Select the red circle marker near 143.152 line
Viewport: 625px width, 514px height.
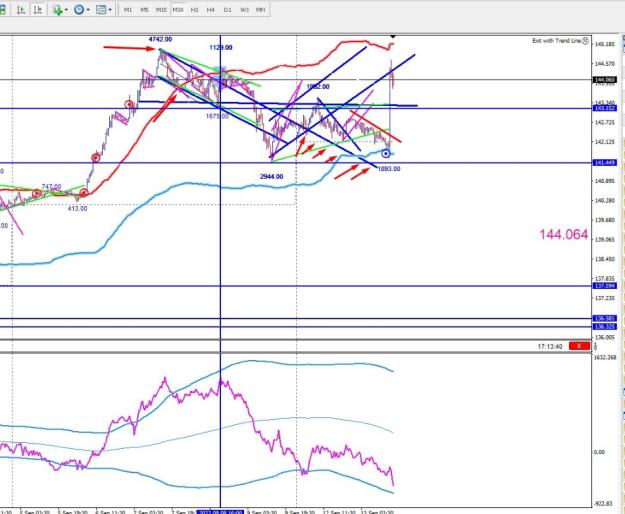(x=129, y=104)
